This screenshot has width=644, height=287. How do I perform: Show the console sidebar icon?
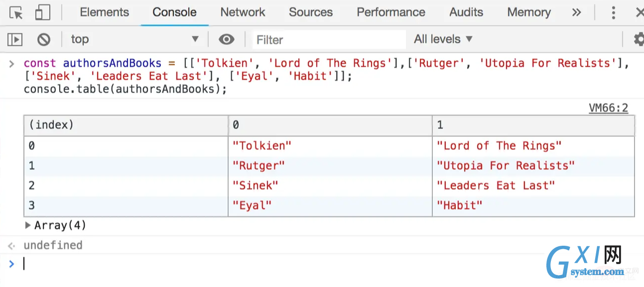click(x=15, y=39)
